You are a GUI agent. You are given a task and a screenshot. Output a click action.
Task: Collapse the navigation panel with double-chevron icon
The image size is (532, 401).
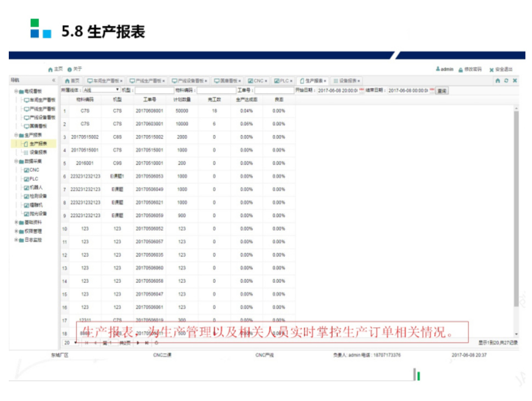tap(54, 81)
